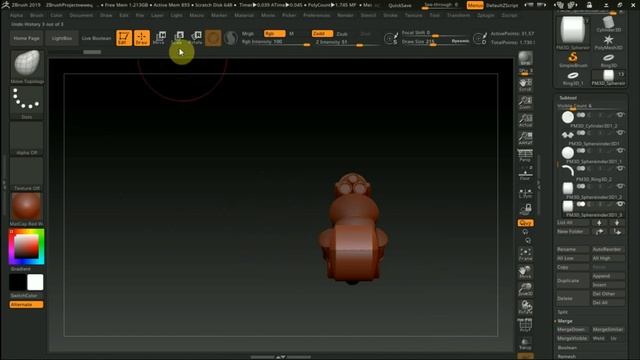640x360 pixels.
Task: Adjust the Rgb Intensity slider
Action: pos(276,42)
